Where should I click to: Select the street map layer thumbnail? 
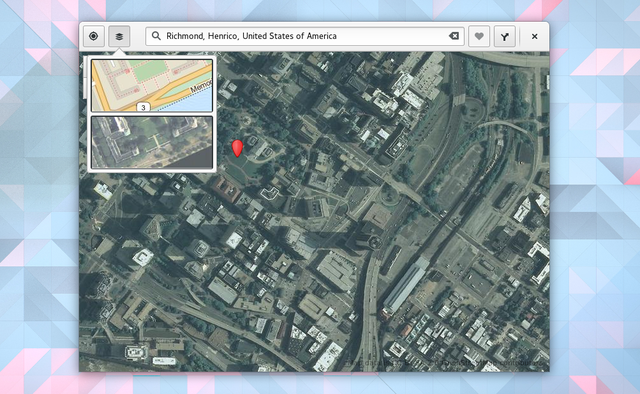coord(152,85)
